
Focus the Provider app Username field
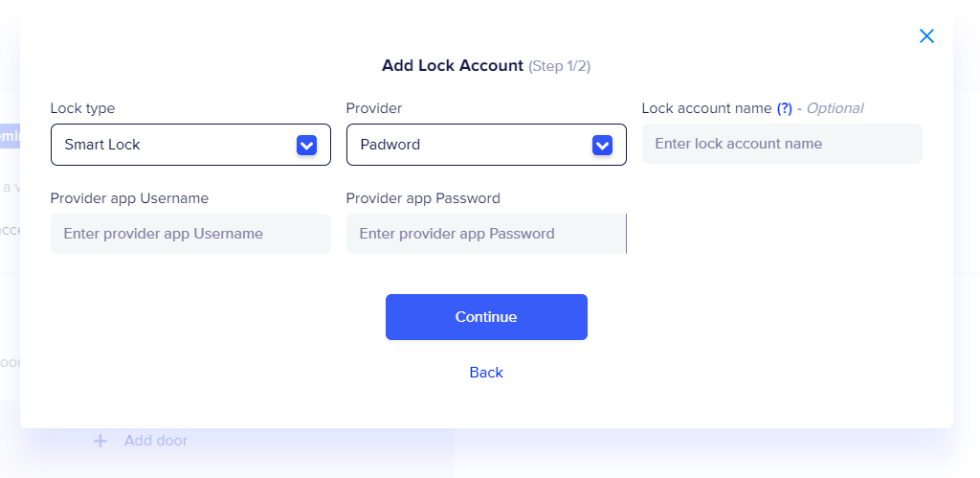click(x=190, y=234)
